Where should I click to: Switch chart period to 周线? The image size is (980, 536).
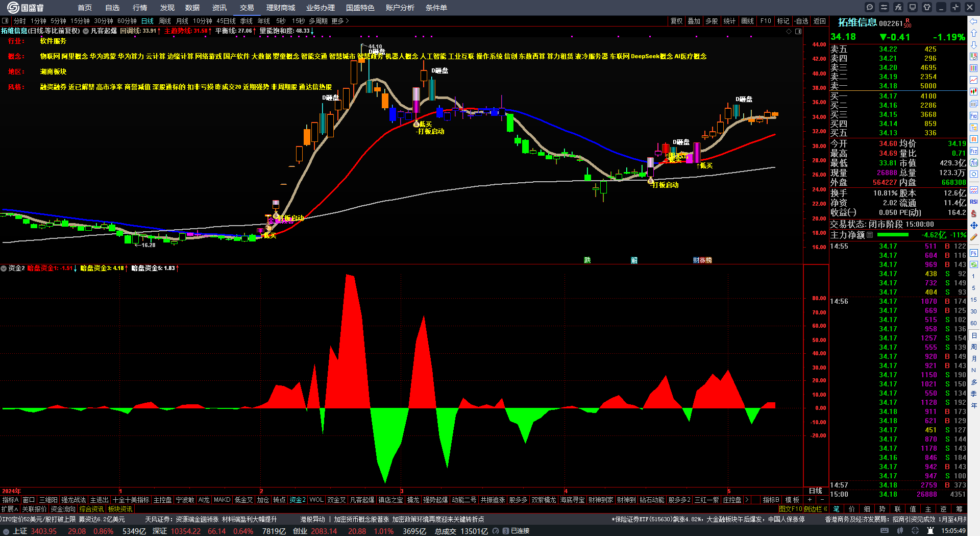[165, 21]
